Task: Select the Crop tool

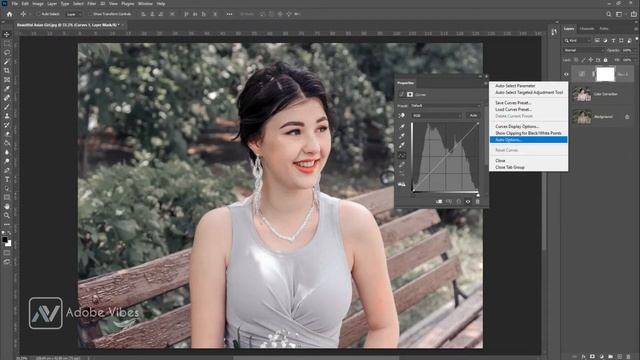Action: 7,71
